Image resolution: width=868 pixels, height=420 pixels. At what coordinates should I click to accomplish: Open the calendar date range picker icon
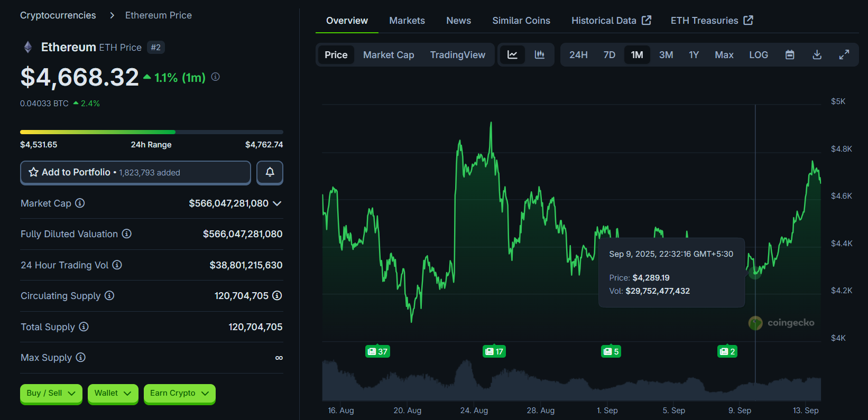pos(790,54)
